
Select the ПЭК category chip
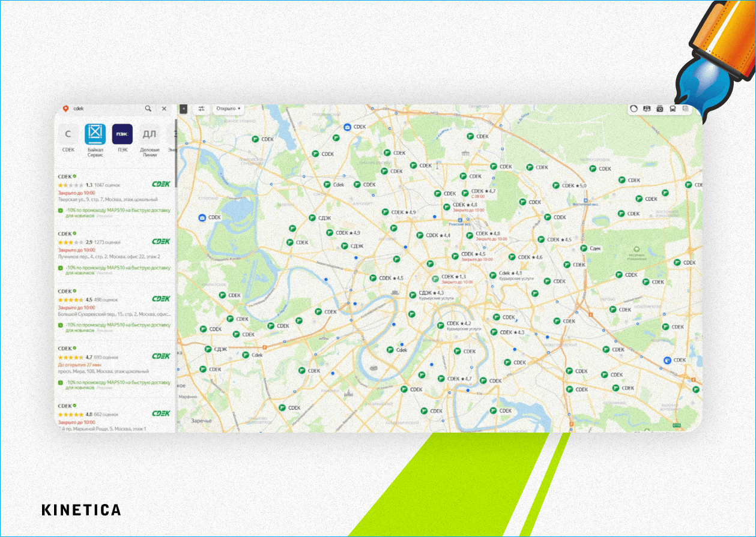(x=122, y=139)
